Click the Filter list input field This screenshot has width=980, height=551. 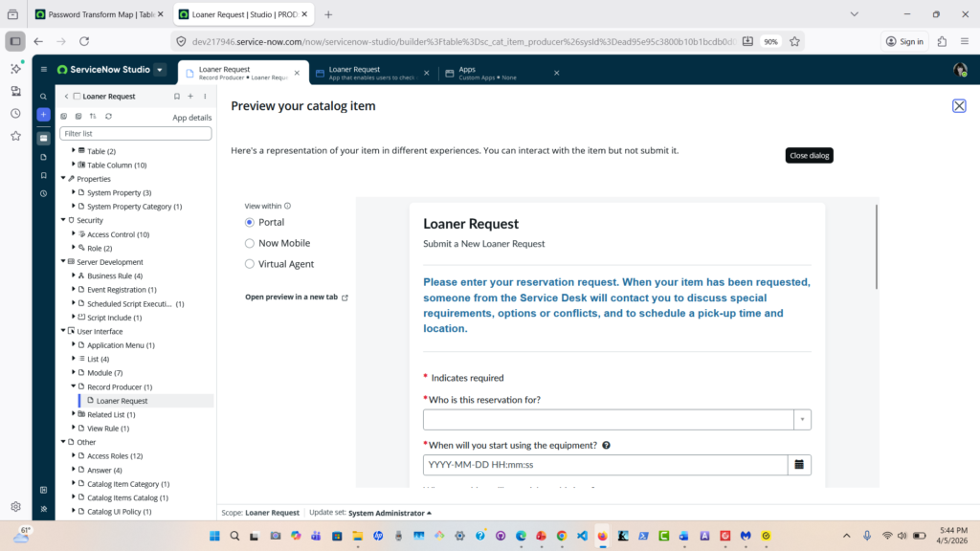(135, 134)
